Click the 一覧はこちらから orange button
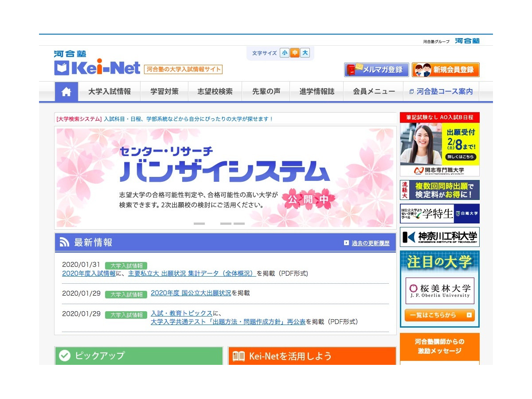The width and height of the screenshot is (532, 399). [x=439, y=315]
